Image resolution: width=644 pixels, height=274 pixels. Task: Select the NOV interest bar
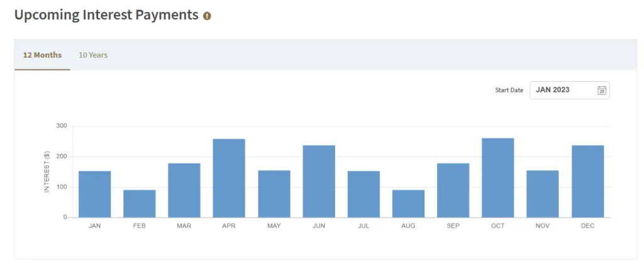point(543,194)
